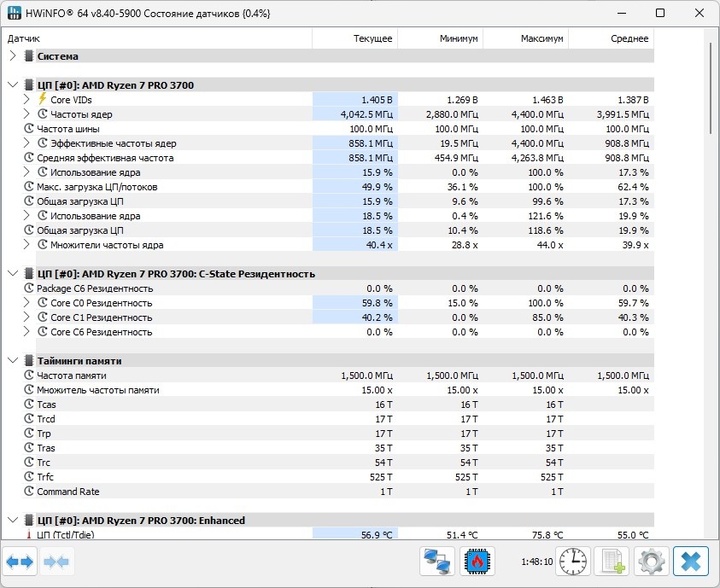Click the Минимум column header

point(441,38)
